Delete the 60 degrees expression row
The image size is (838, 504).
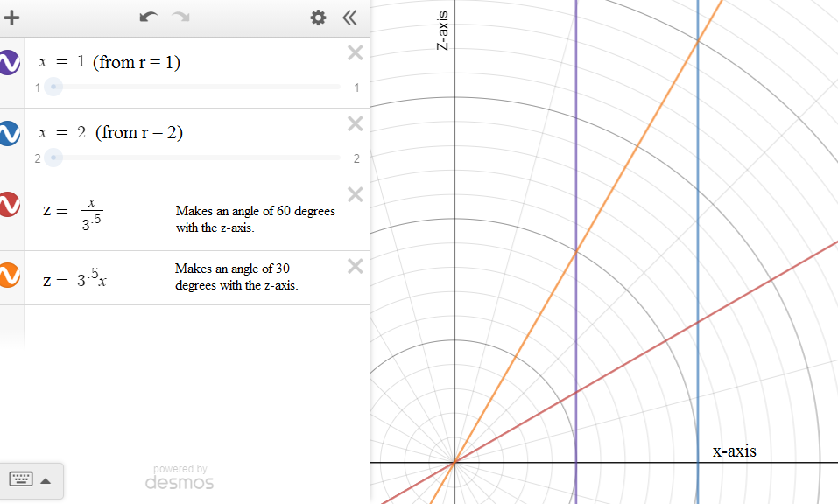point(355,195)
